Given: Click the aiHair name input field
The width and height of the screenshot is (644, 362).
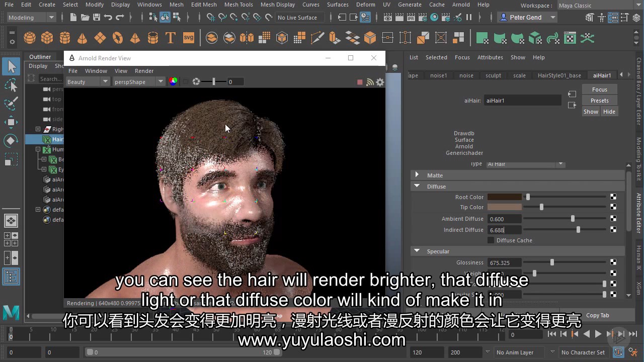Looking at the screenshot, I should tap(522, 101).
